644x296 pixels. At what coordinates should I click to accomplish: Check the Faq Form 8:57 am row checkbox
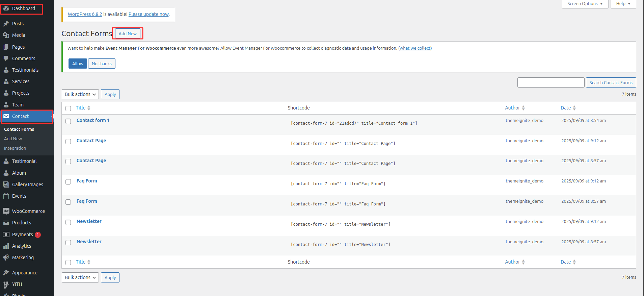click(68, 202)
